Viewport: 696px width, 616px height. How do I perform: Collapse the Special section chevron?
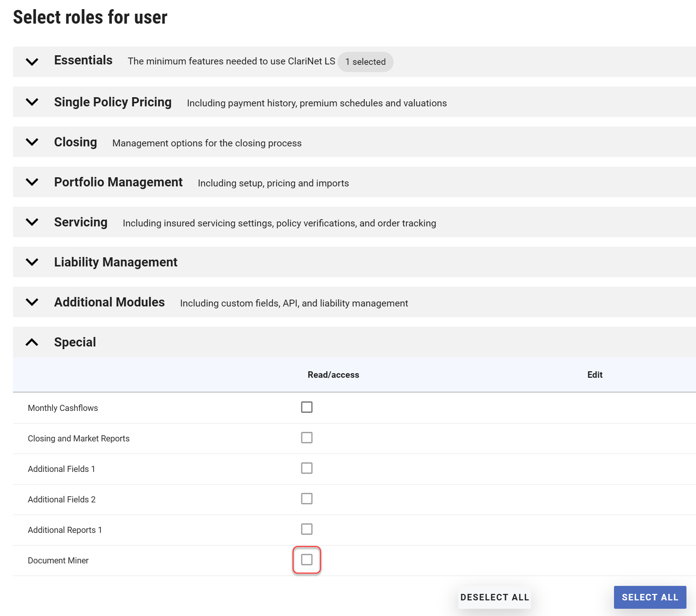tap(32, 342)
